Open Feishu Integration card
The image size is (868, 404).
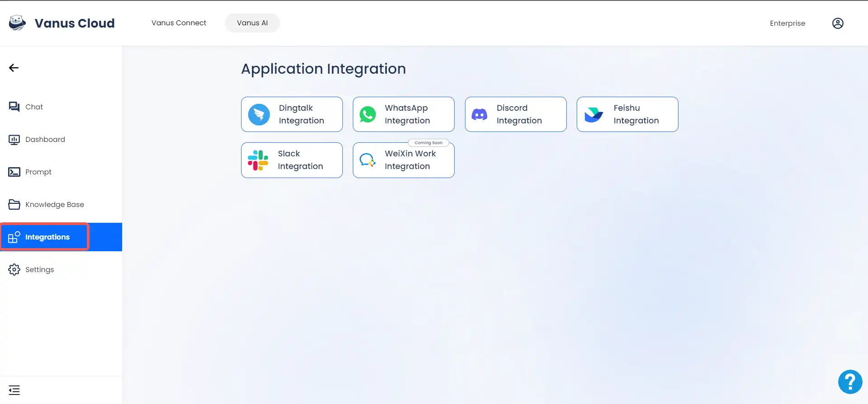(627, 114)
